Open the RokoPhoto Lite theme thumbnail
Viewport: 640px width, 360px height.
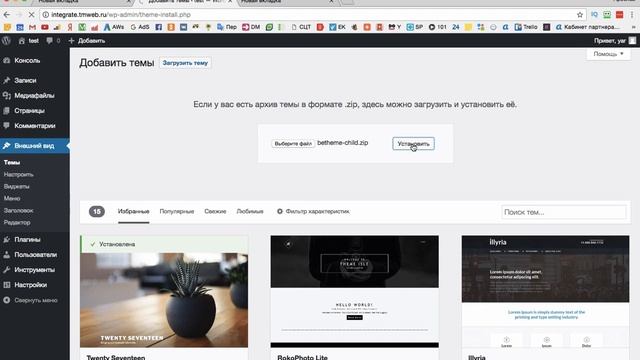355,291
